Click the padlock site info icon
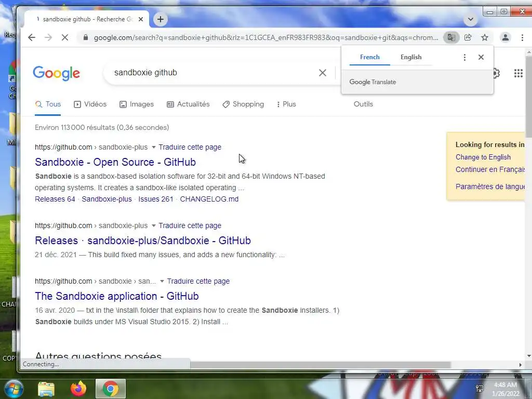Screen dimensions: 532x399 (86, 37)
